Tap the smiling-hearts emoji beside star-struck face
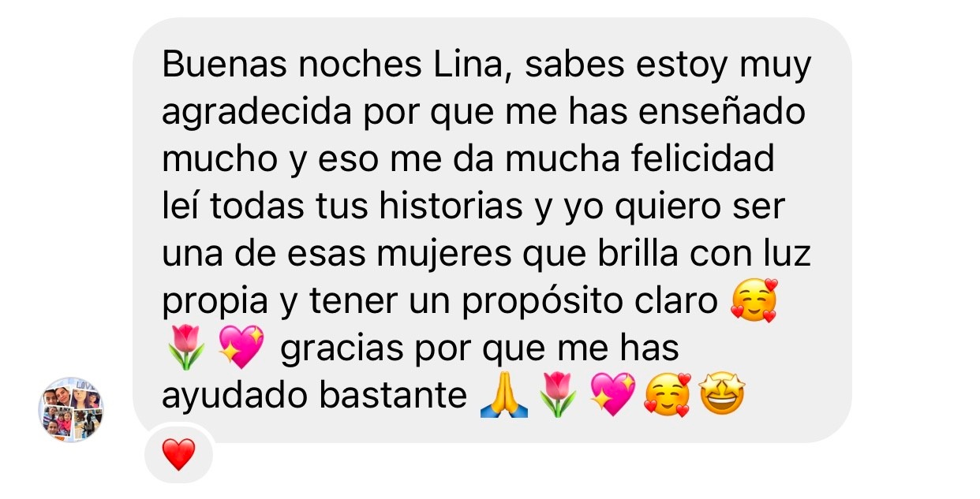This screenshot has height=499, width=980. (x=668, y=397)
